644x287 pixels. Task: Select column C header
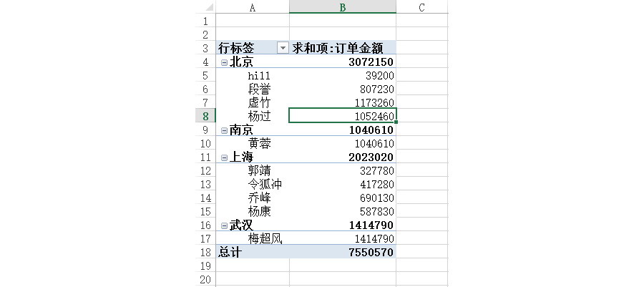421,7
